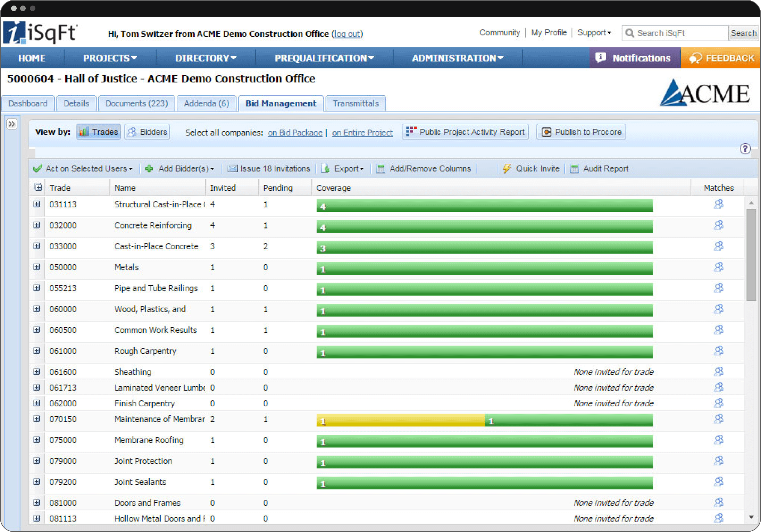The height and width of the screenshot is (532, 761).
Task: Open Public Project Activity Report
Action: click(x=465, y=132)
